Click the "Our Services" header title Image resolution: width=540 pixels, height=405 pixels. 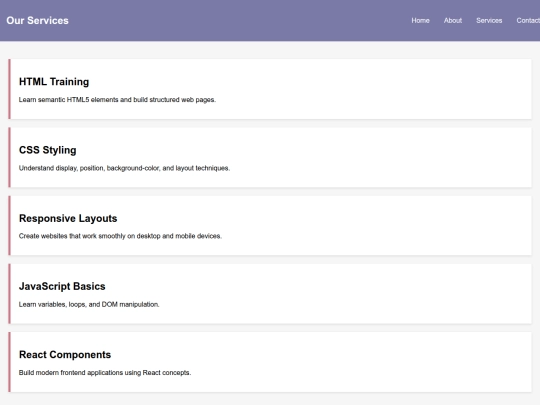point(37,21)
